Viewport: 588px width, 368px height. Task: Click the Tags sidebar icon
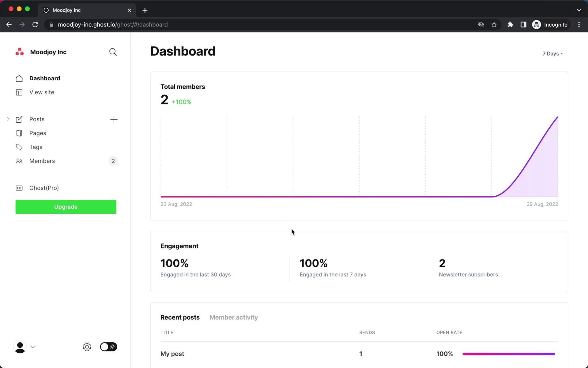click(19, 147)
